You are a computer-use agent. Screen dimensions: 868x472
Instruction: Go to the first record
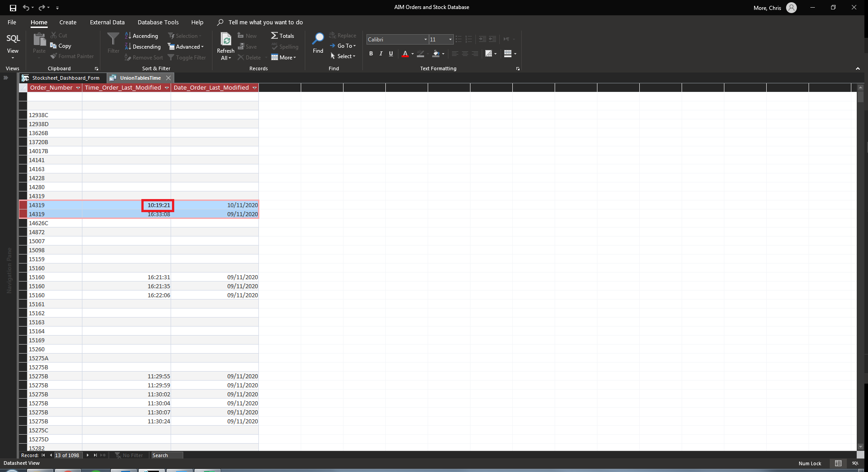[43, 455]
